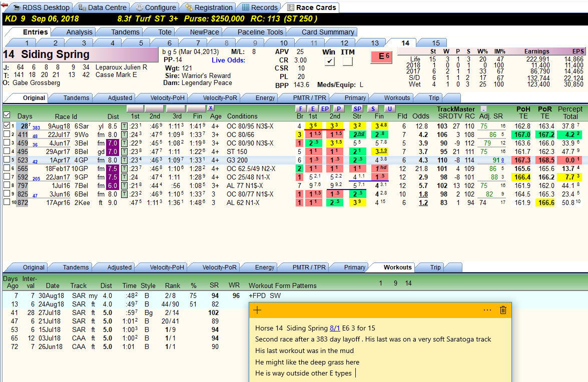Click the Live Odds label
The height and width of the screenshot is (382, 588).
[x=228, y=60]
